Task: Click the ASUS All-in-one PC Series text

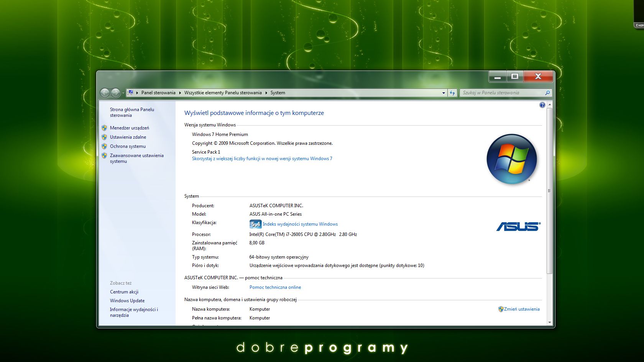Action: 276,214
